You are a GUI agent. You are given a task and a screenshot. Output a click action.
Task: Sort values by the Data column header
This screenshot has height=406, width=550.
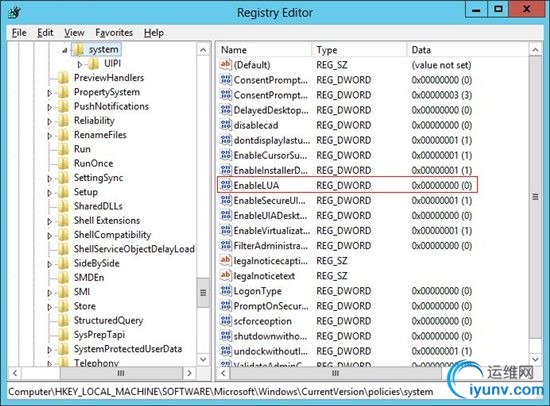point(468,50)
